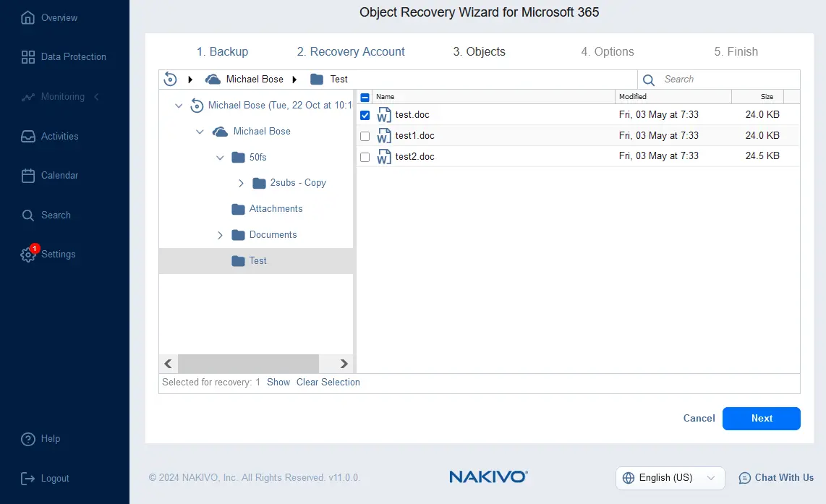Open the English (US) language dropdown
The height and width of the screenshot is (504, 826).
click(670, 478)
